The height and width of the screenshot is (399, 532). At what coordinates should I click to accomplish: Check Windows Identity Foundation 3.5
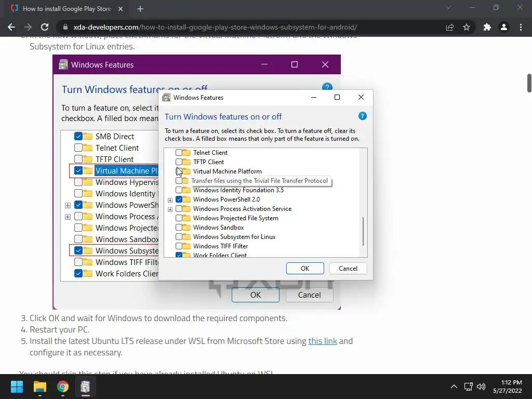point(179,190)
